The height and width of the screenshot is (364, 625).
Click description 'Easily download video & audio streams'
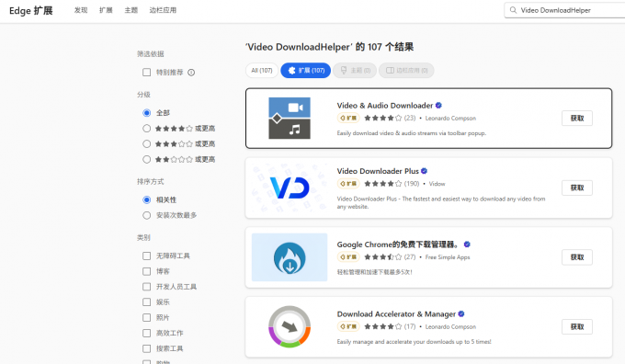click(412, 133)
